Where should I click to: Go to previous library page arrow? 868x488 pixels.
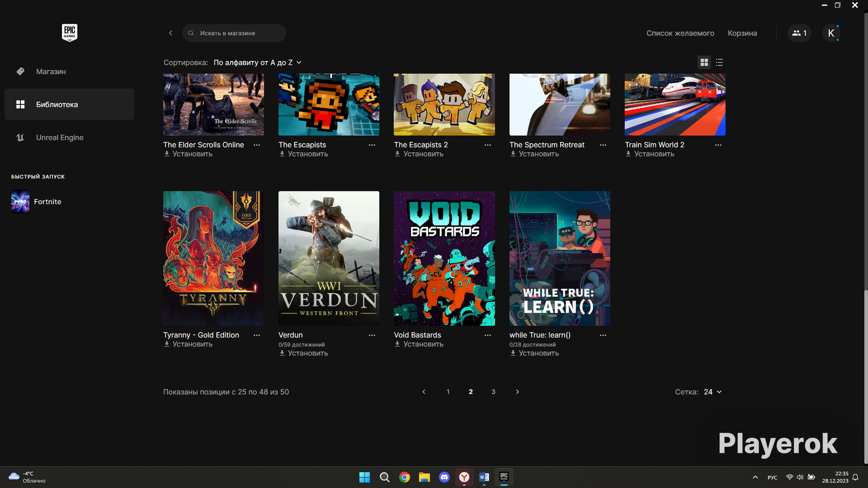click(424, 392)
